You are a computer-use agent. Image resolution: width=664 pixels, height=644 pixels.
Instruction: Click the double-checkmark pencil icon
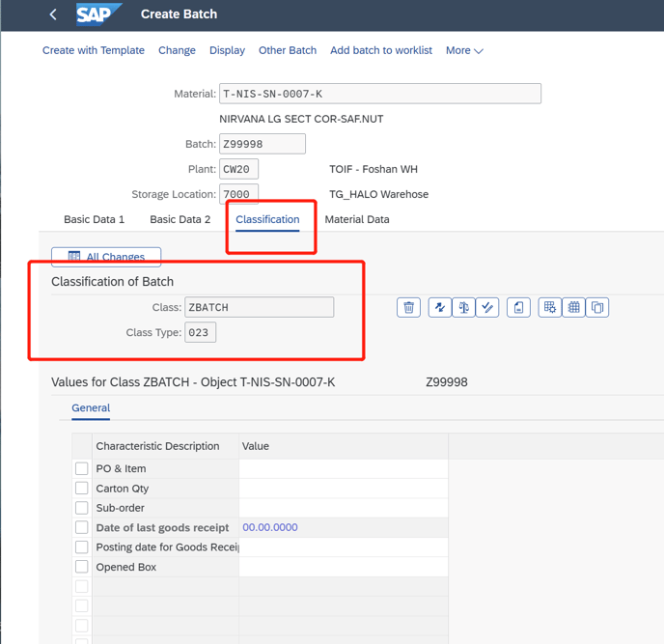487,307
